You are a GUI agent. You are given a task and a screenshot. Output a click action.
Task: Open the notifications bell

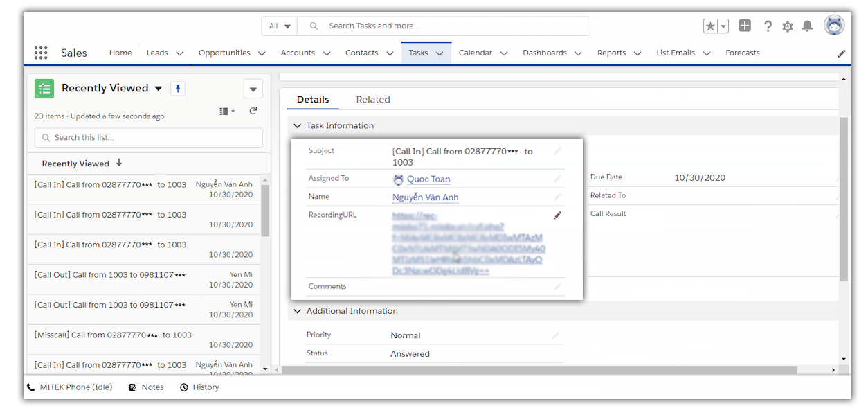[x=807, y=26]
